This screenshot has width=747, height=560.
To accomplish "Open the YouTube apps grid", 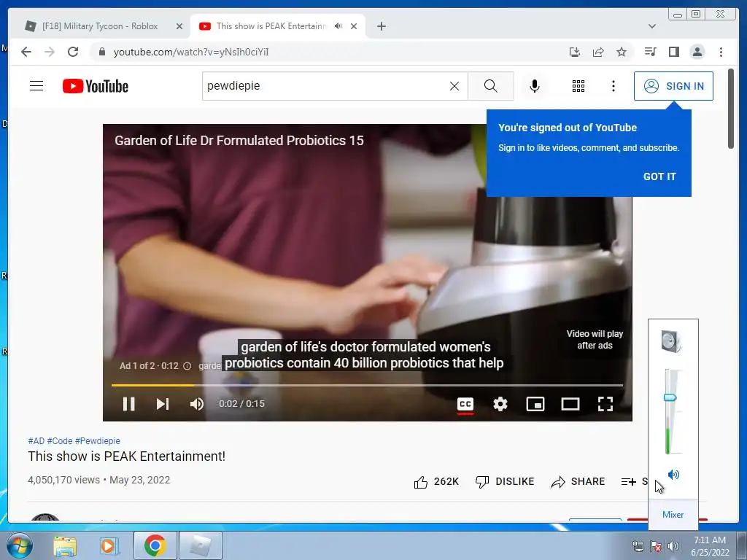I will click(578, 86).
